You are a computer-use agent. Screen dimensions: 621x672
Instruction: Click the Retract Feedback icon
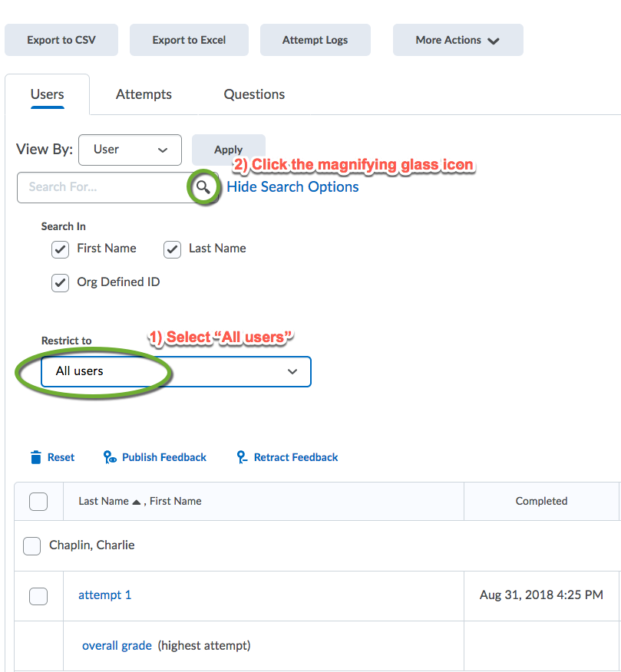tap(242, 457)
